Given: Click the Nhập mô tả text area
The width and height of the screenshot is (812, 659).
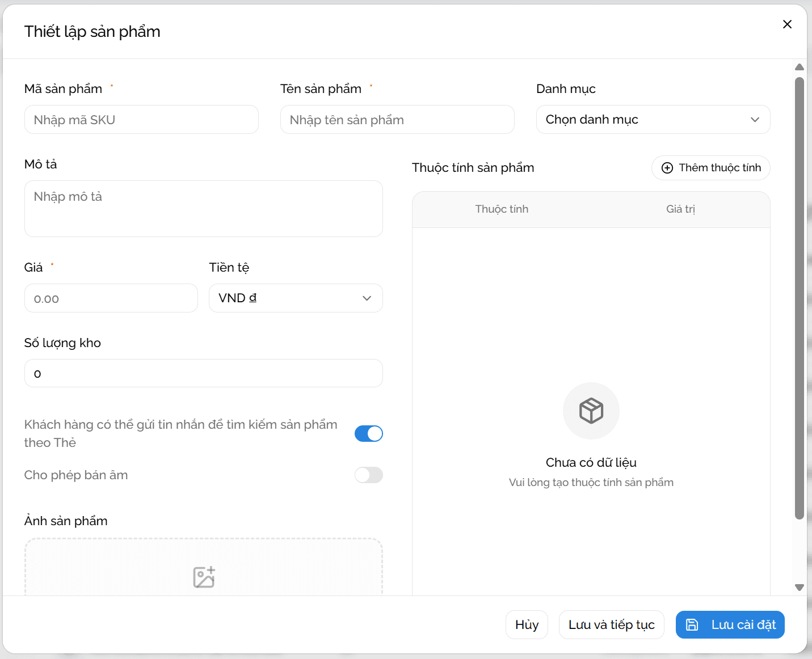Looking at the screenshot, I should [x=204, y=209].
